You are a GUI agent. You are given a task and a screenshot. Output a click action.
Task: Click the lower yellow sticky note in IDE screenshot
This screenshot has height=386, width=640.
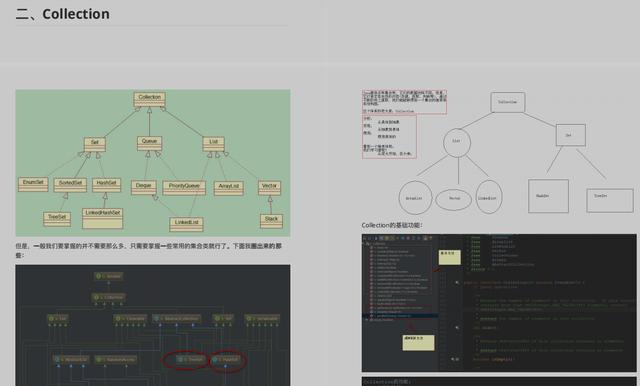[x=418, y=342]
